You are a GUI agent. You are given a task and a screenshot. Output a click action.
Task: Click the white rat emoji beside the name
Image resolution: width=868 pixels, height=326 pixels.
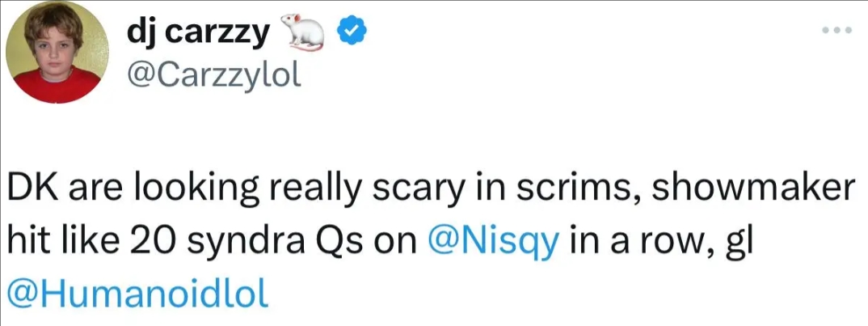(302, 32)
